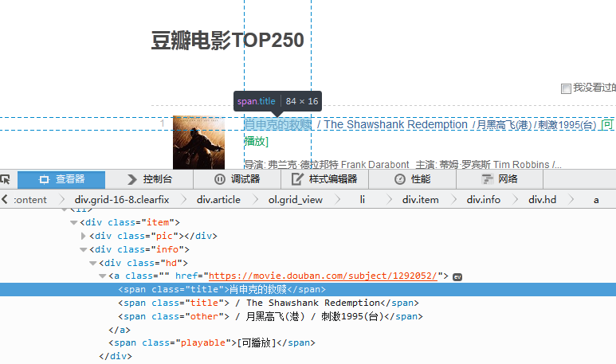616x364 pixels.
Task: Collapse the a href anchor node
Action: click(x=103, y=276)
